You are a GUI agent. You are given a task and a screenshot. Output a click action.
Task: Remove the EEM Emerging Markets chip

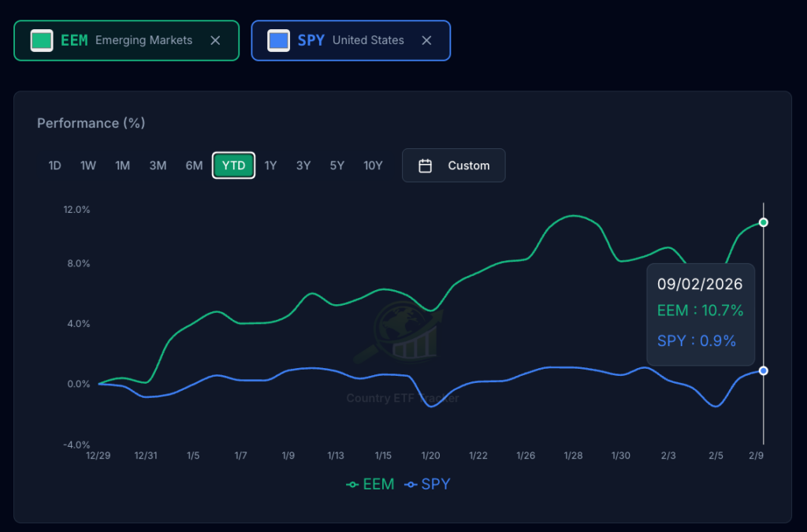tap(215, 40)
